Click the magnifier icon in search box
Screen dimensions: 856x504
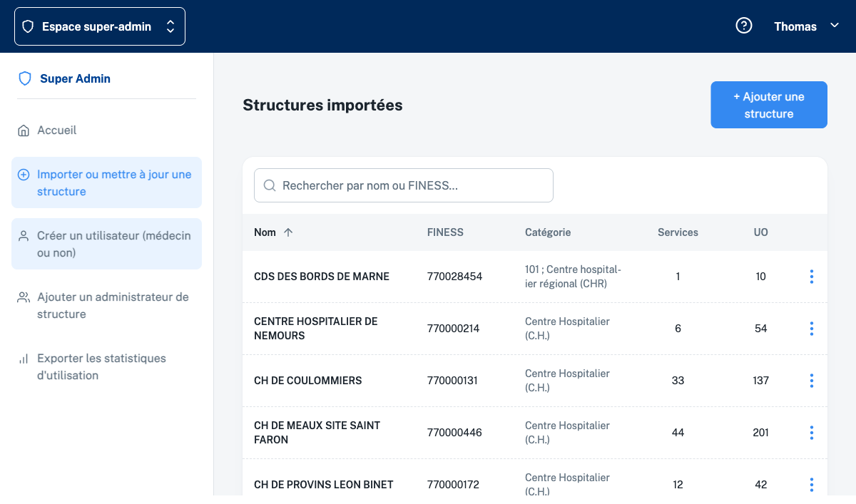270,185
